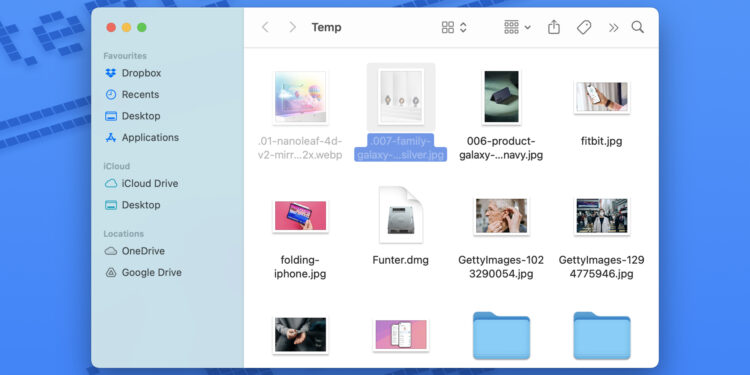Click the .01-nanoleaf-4d webp file name

tap(300, 148)
